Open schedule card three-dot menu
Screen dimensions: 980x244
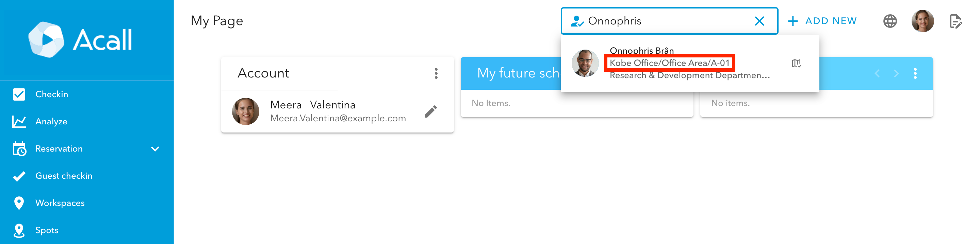pos(915,73)
